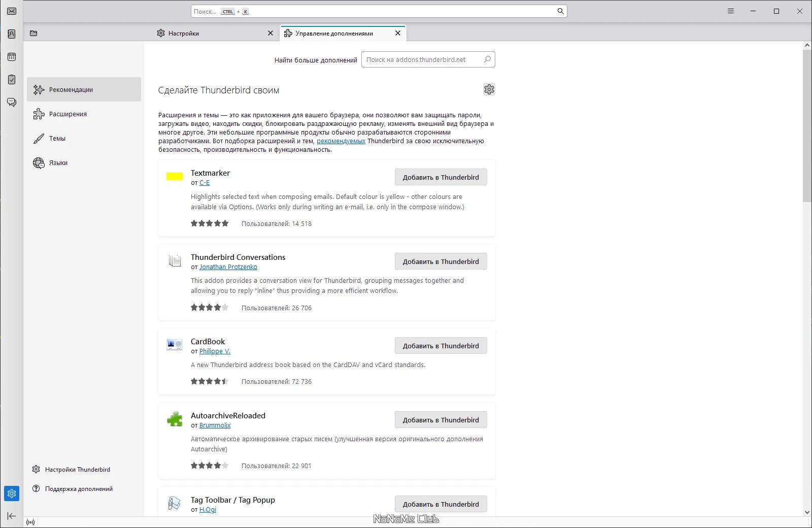This screenshot has height=528, width=812.
Task: Close the Управление дополнениями tab
Action: pos(398,33)
